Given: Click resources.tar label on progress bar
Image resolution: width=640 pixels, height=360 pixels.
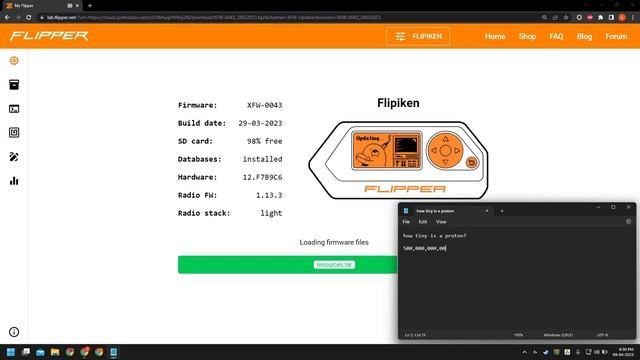Looking at the screenshot, I should click(x=334, y=264).
